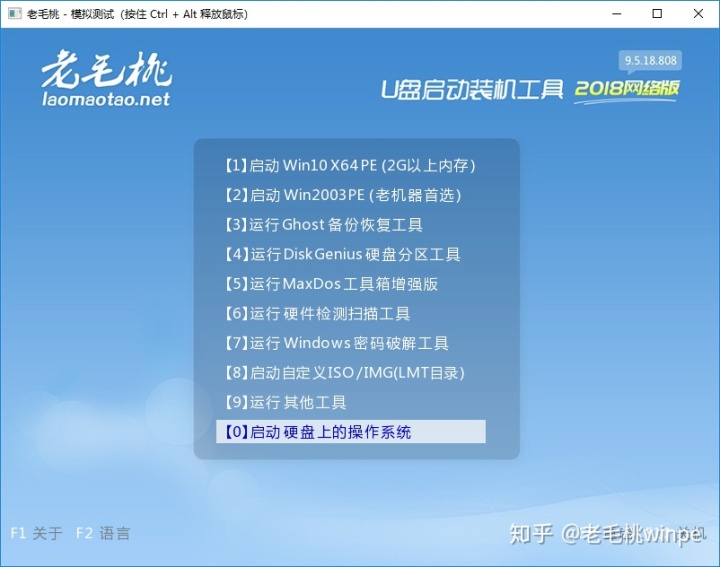This screenshot has width=720, height=567.
Task: Click the F2 Language option
Action: 103,533
